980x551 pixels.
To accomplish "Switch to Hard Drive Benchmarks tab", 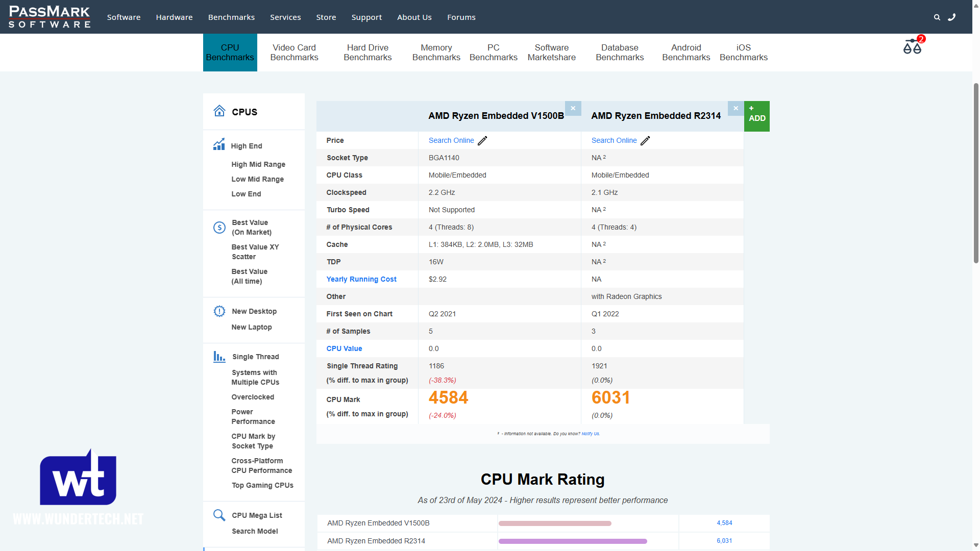I will (367, 53).
